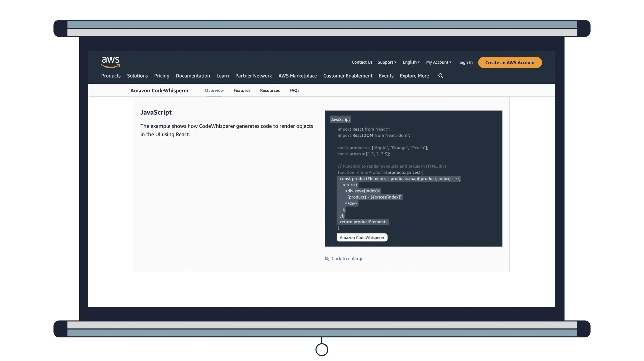Click the JavaScript label in code image

point(340,119)
